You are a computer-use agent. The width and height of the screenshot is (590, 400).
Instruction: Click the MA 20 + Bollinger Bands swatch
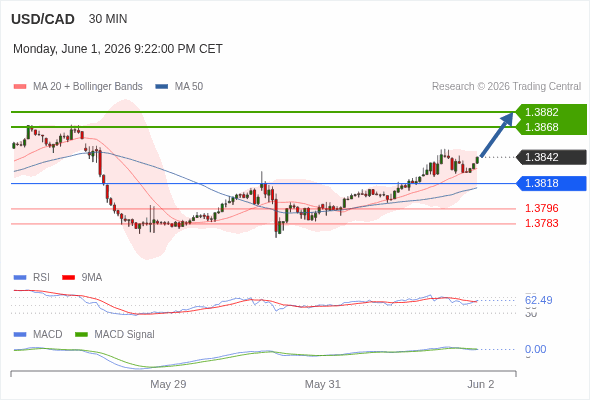[x=20, y=87]
